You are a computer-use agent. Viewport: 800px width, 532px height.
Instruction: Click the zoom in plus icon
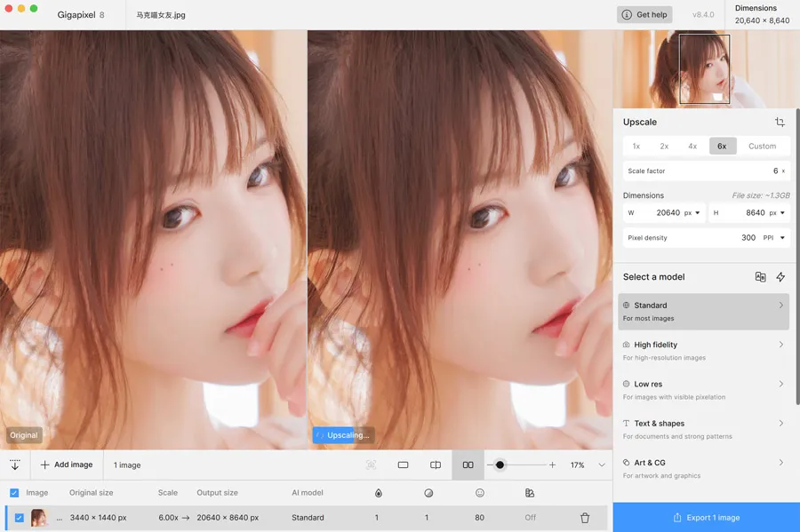[552, 465]
